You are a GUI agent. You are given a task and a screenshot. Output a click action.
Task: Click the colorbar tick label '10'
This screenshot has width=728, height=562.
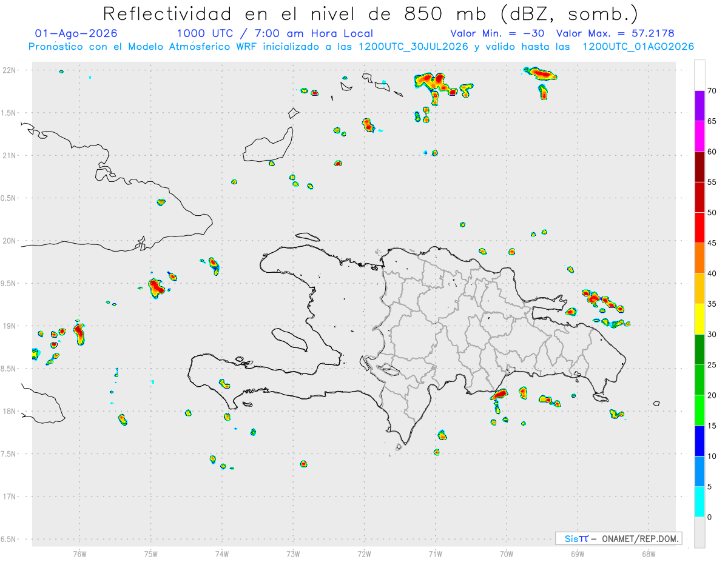[x=712, y=456]
